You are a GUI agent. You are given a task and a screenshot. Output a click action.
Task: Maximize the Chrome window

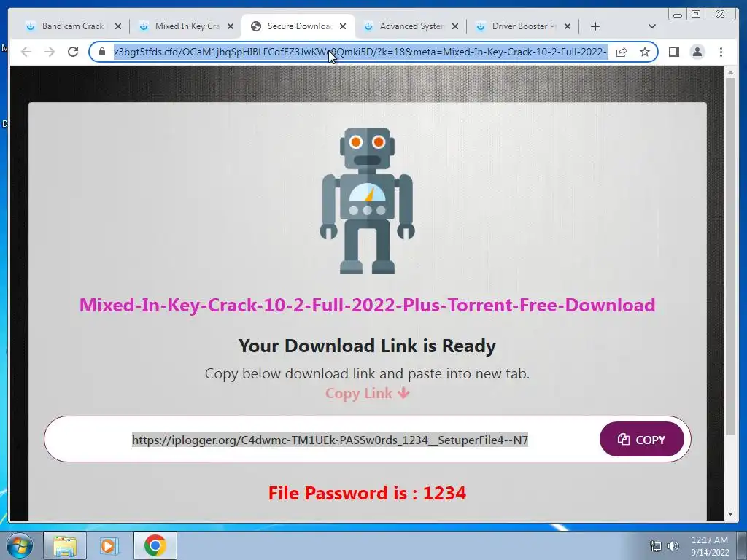point(696,15)
